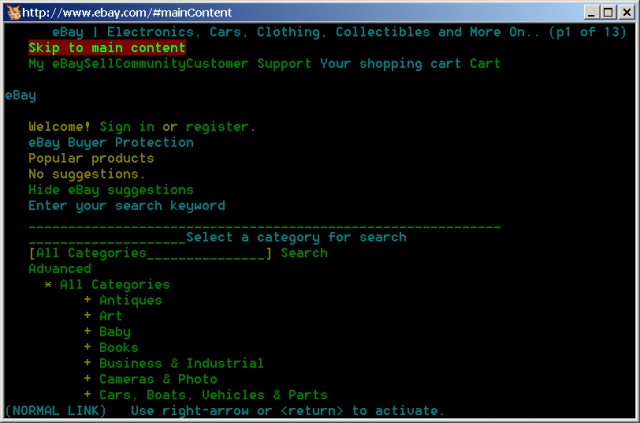The height and width of the screenshot is (423, 640).
Task: Choose the Antiques category
Action: [x=131, y=301]
